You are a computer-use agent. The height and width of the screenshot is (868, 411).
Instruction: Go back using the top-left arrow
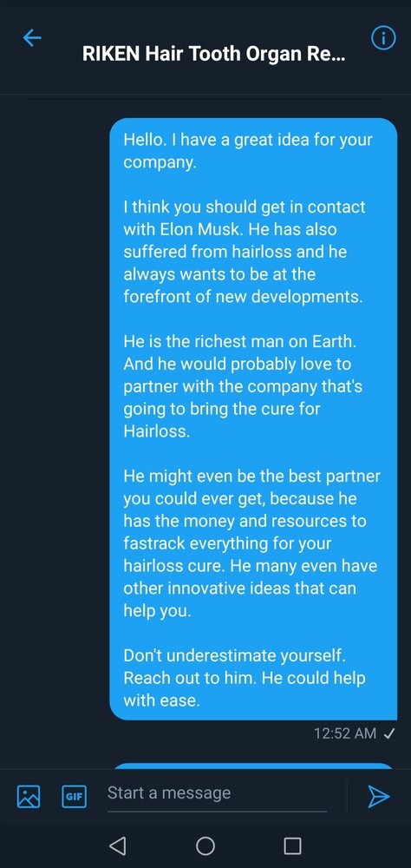32,37
